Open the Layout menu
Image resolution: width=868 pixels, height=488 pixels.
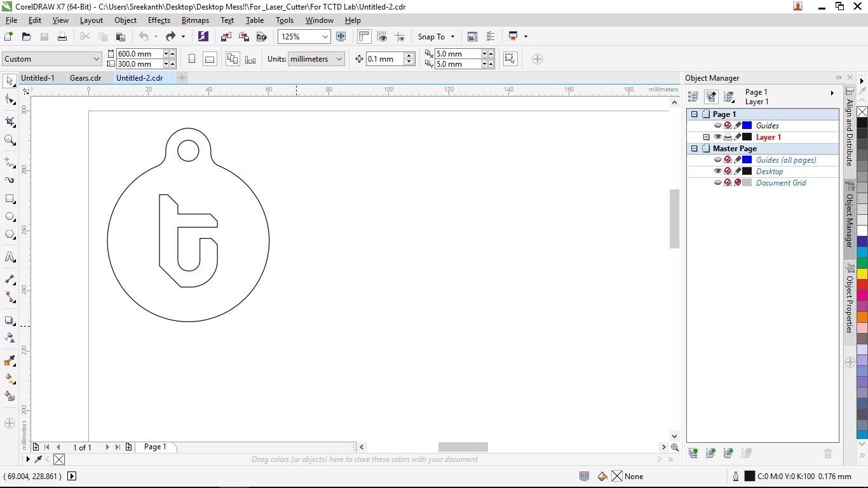coord(91,20)
